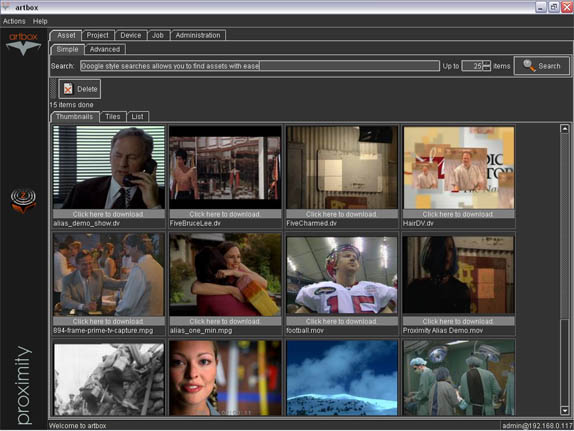Image resolution: width=574 pixels, height=431 pixels.
Task: Open the Help menu
Action: [x=40, y=21]
